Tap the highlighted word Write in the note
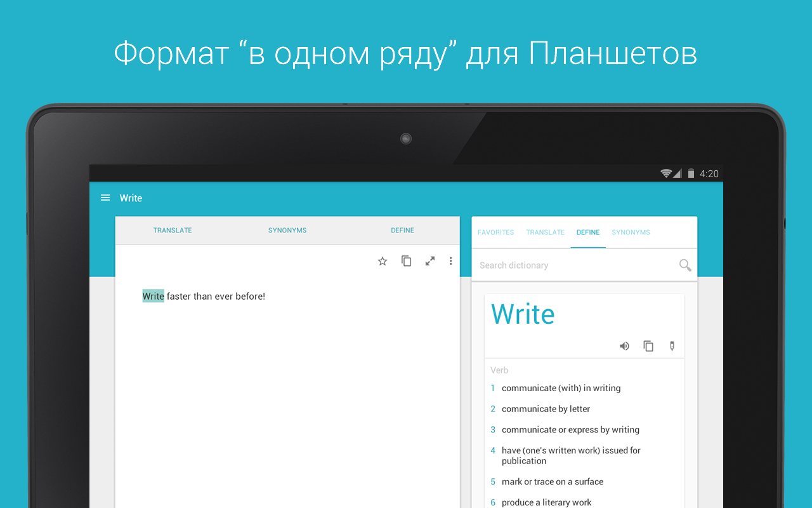 tap(153, 296)
